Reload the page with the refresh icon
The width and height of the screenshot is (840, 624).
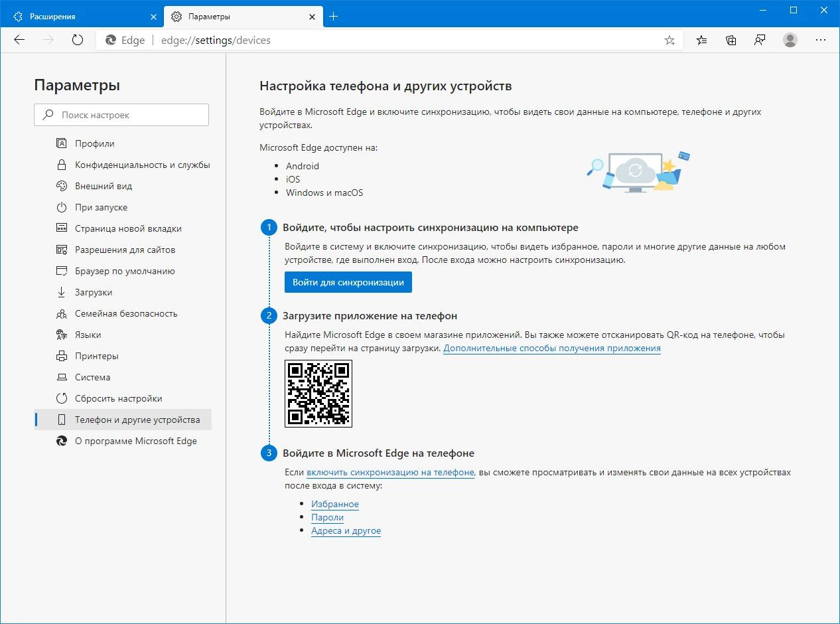(78, 40)
